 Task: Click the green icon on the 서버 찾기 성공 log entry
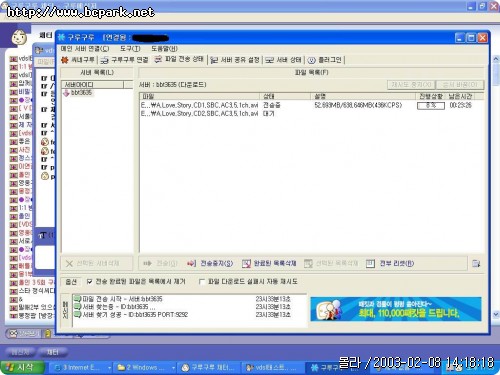78,315
